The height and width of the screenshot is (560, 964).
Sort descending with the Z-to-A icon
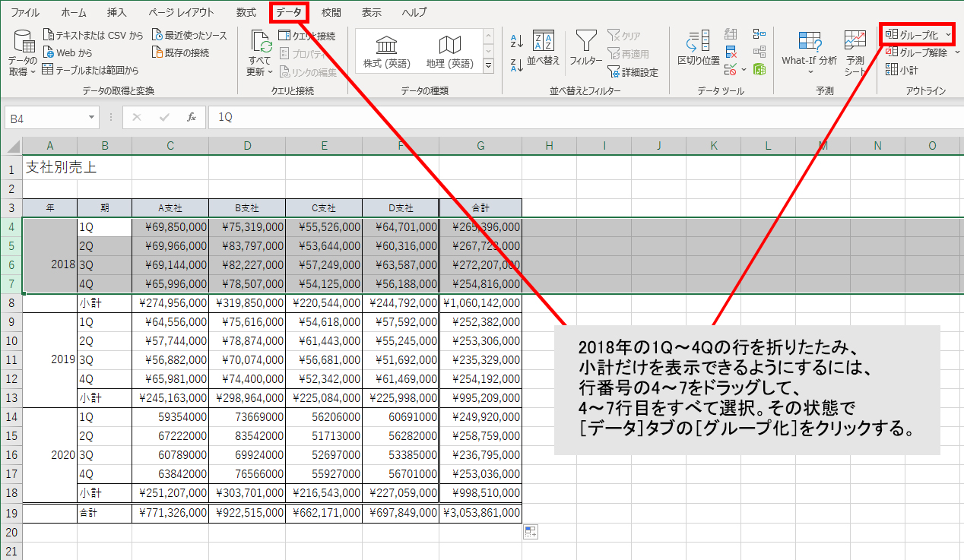click(x=517, y=65)
